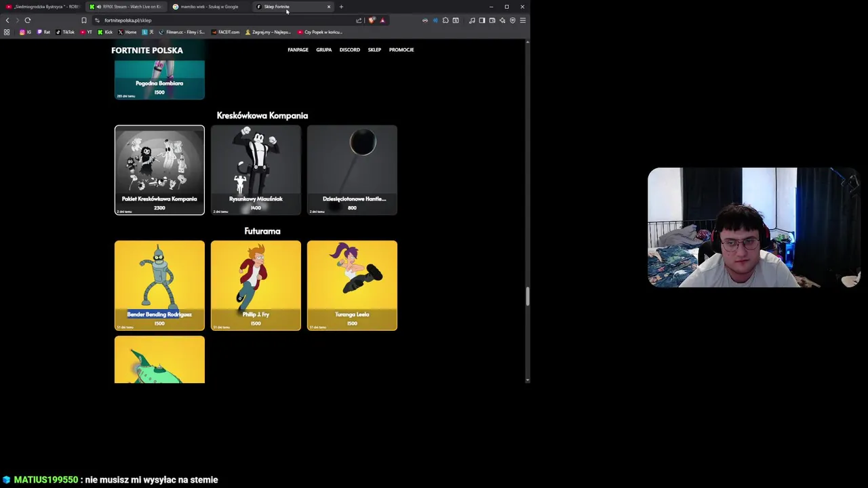Viewport: 868px width, 488px height.
Task: Select the Rysunkowy Miauśniak skin card
Action: tap(256, 170)
